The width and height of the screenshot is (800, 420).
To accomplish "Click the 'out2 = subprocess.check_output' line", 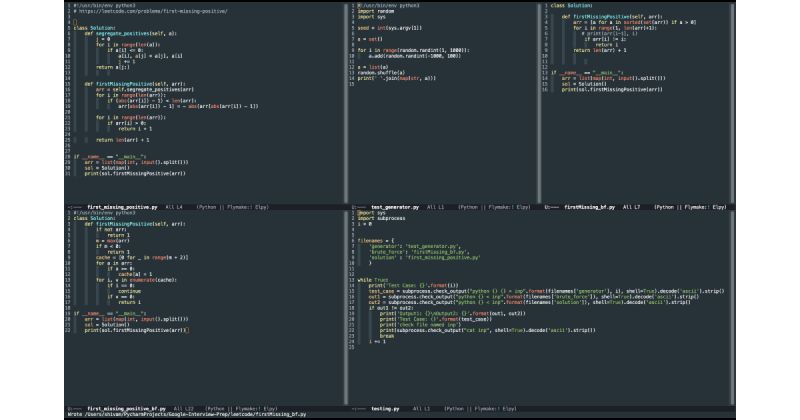I will click(x=530, y=303).
